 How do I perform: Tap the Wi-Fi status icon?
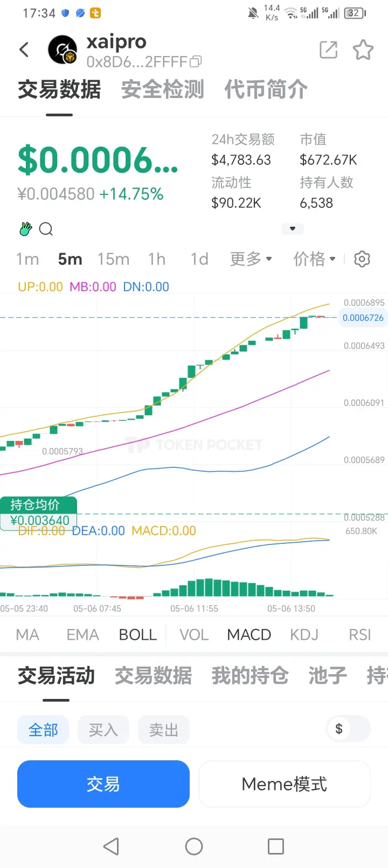coord(291,13)
